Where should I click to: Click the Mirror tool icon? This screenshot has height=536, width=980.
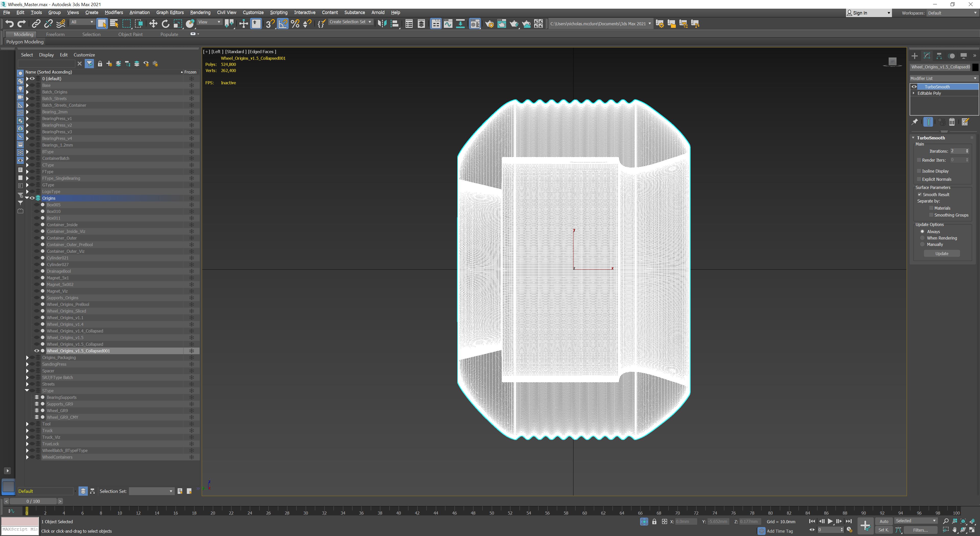[382, 23]
